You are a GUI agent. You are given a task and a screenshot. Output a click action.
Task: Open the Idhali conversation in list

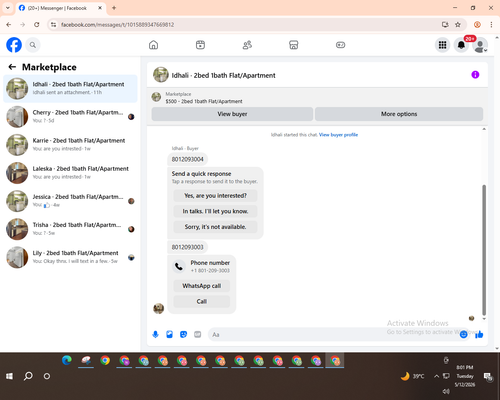point(70,89)
